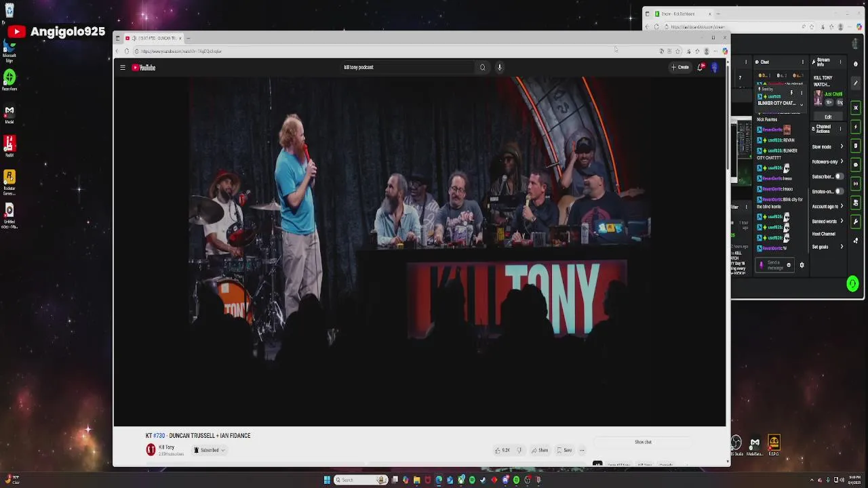
Task: Collapse the pinned message chevron in chat
Action: 802,105
